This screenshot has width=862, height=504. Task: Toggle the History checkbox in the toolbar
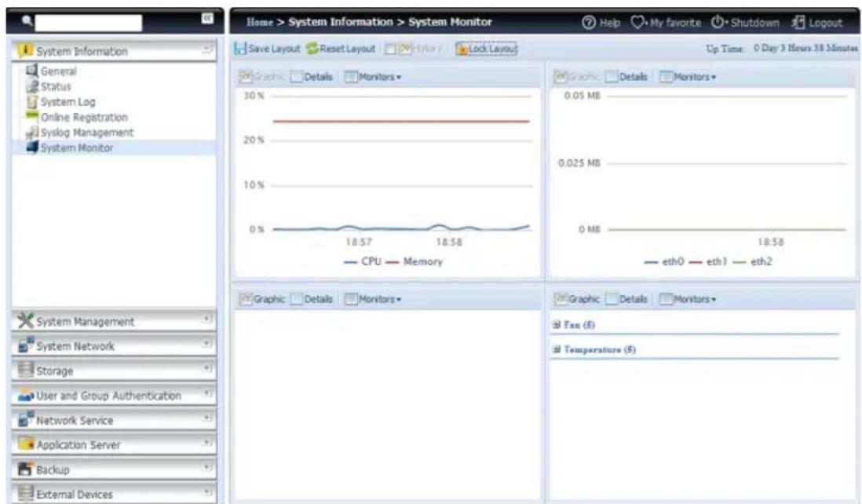389,49
